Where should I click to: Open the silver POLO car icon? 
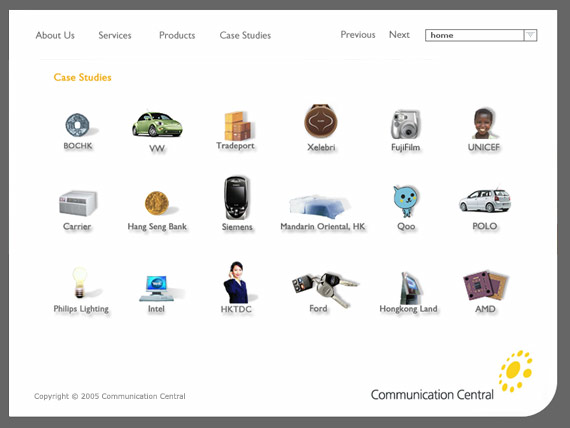pos(485,201)
